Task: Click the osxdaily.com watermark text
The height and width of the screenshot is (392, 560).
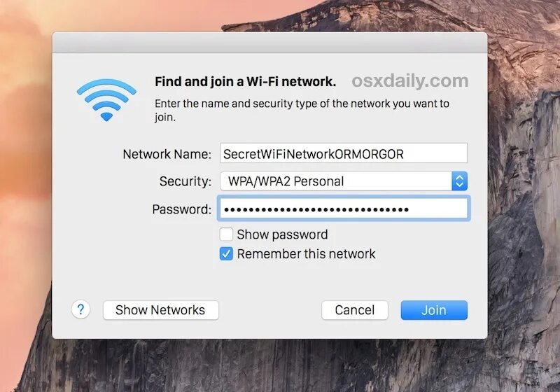Action: point(410,80)
